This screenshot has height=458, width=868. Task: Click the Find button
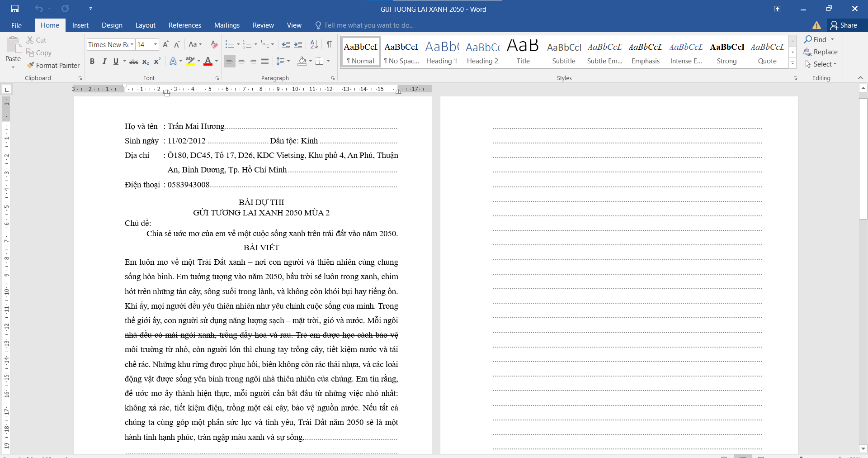point(815,40)
